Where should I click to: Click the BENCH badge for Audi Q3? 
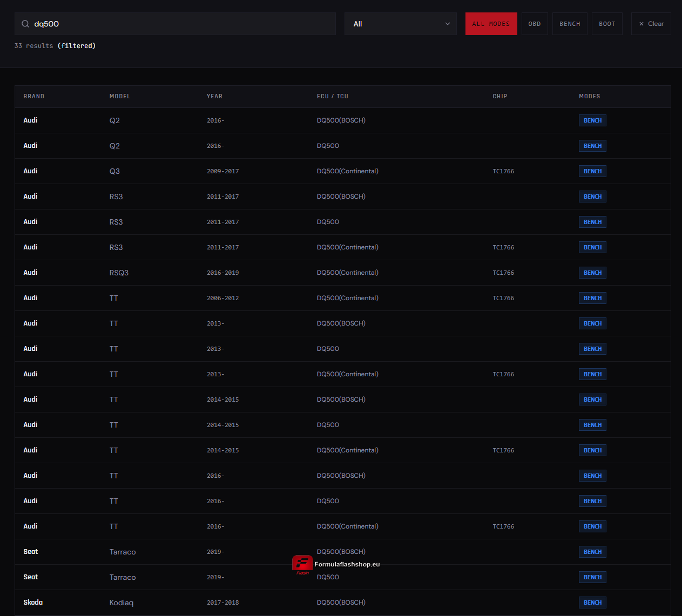pyautogui.click(x=592, y=171)
